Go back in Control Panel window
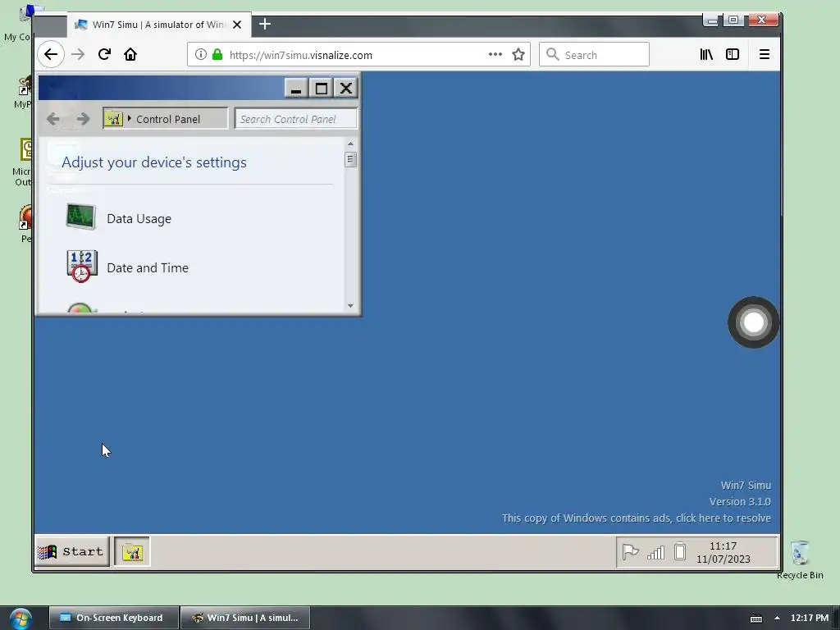Viewport: 840px width, 630px height. (x=53, y=119)
